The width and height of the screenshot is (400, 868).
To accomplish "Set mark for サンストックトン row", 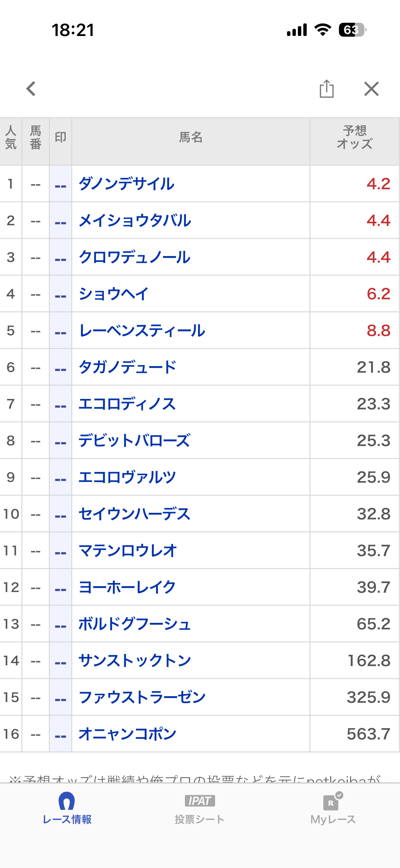I will click(x=60, y=663).
